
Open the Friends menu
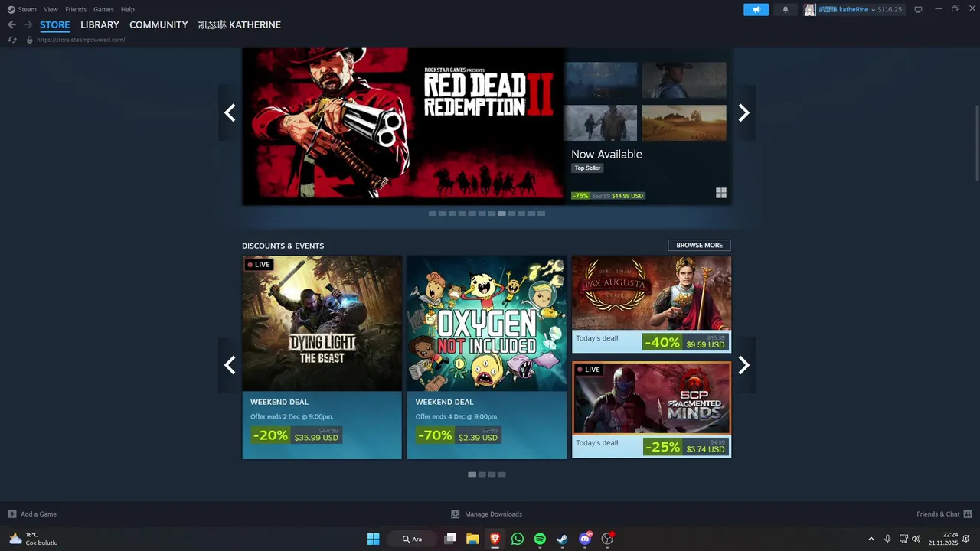[x=76, y=9]
